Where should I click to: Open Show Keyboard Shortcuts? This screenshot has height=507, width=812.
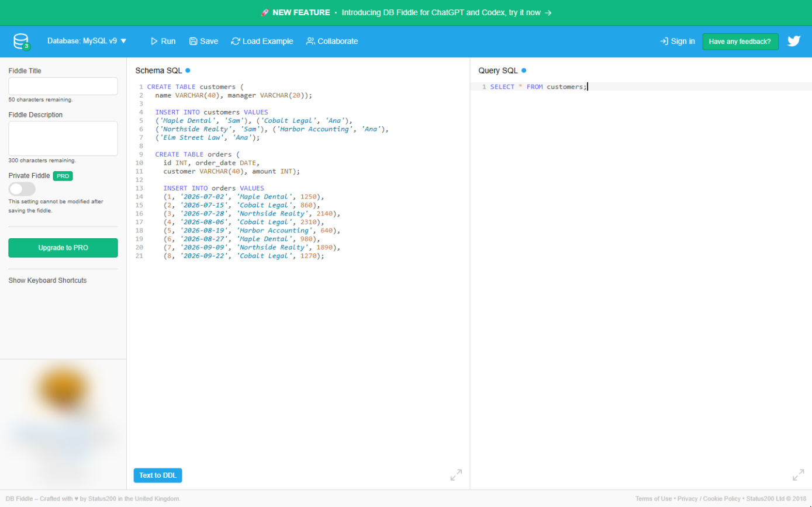point(47,280)
